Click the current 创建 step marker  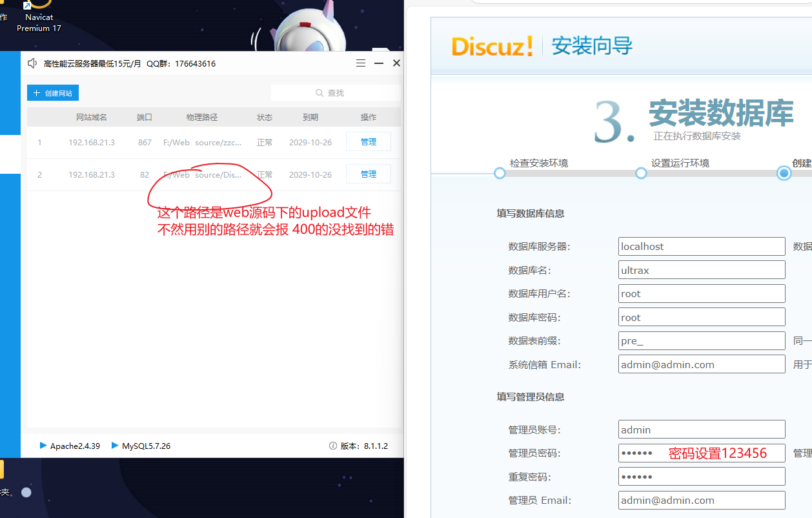(x=784, y=173)
